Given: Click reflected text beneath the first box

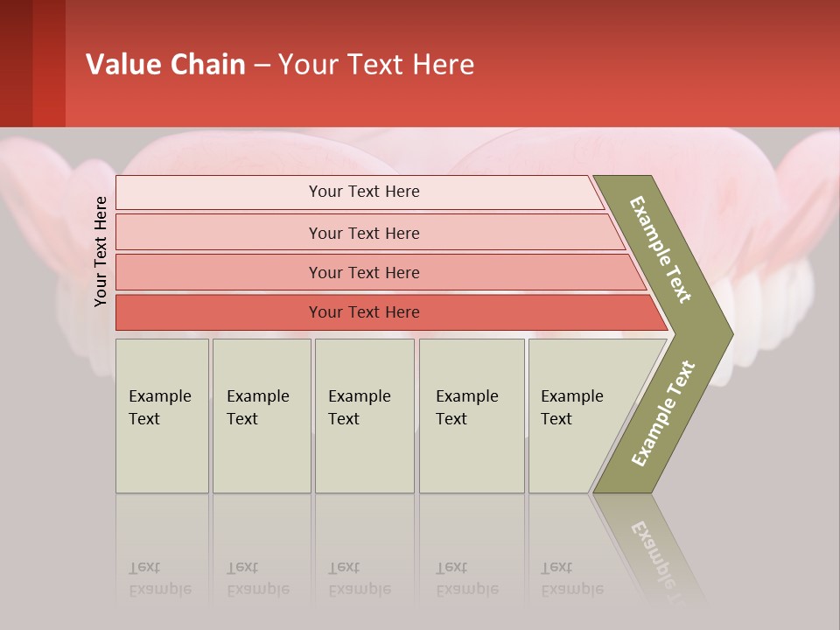Looking at the screenshot, I should tap(160, 579).
